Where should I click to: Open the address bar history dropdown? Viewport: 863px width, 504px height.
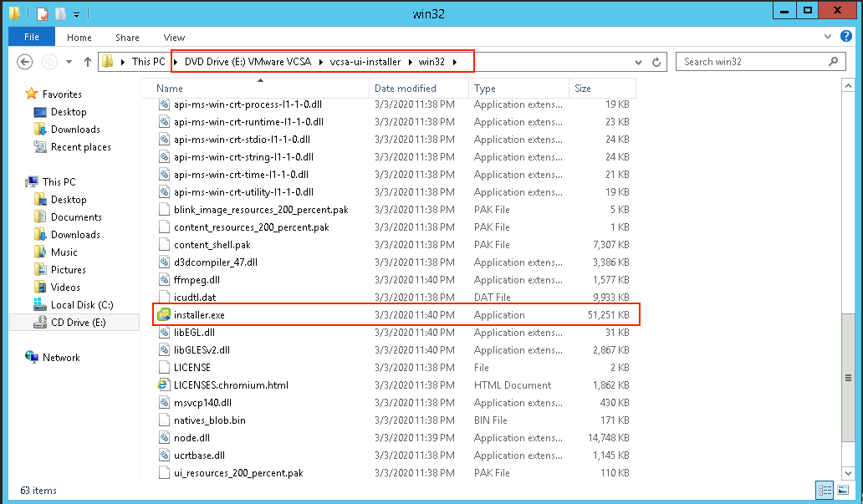[638, 62]
